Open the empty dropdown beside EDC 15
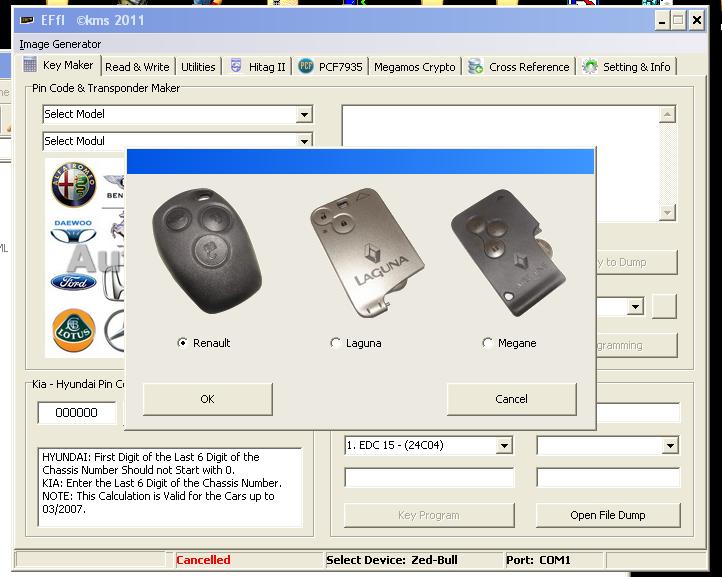Image resolution: width=722 pixels, height=577 pixels. coord(670,446)
